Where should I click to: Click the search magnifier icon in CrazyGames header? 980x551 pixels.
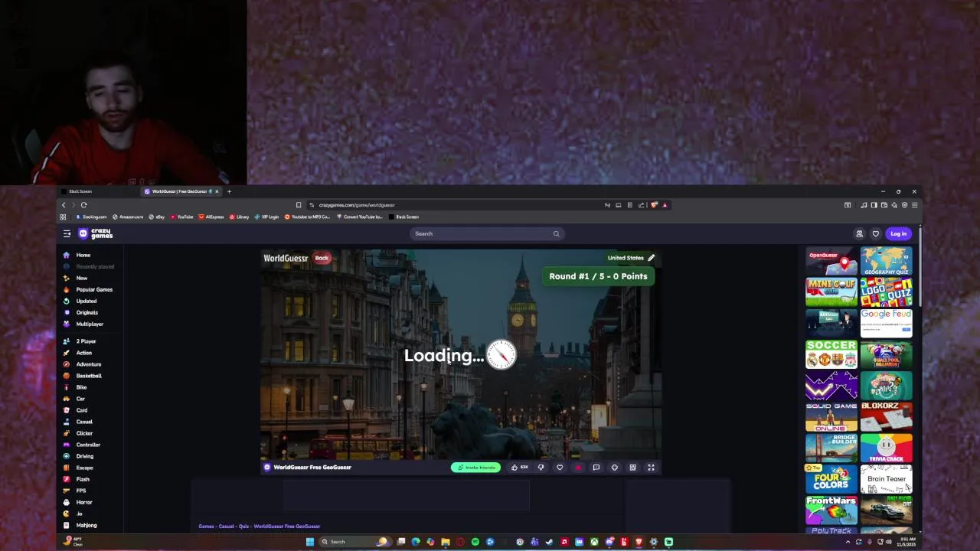[x=556, y=233]
